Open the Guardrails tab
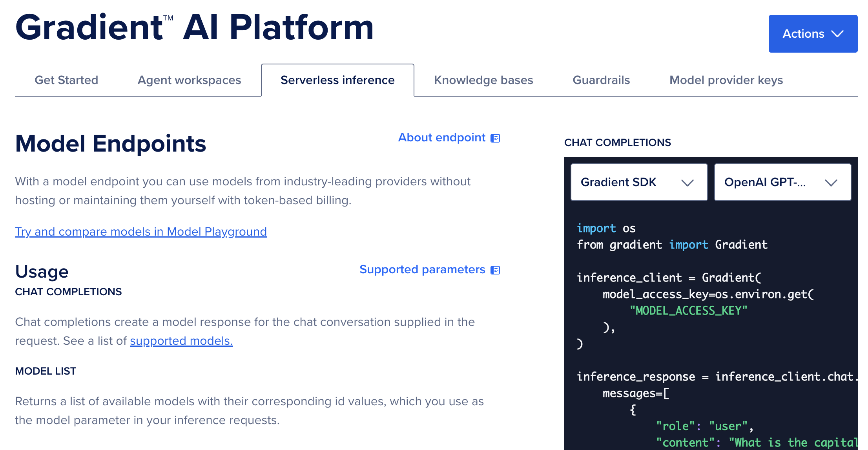868x450 pixels. (x=601, y=80)
